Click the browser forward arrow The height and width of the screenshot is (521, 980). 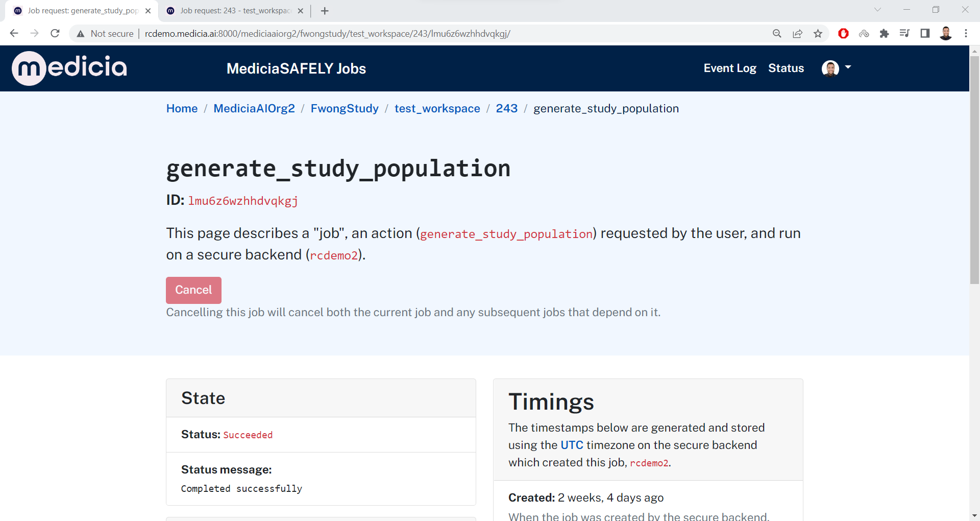click(34, 33)
